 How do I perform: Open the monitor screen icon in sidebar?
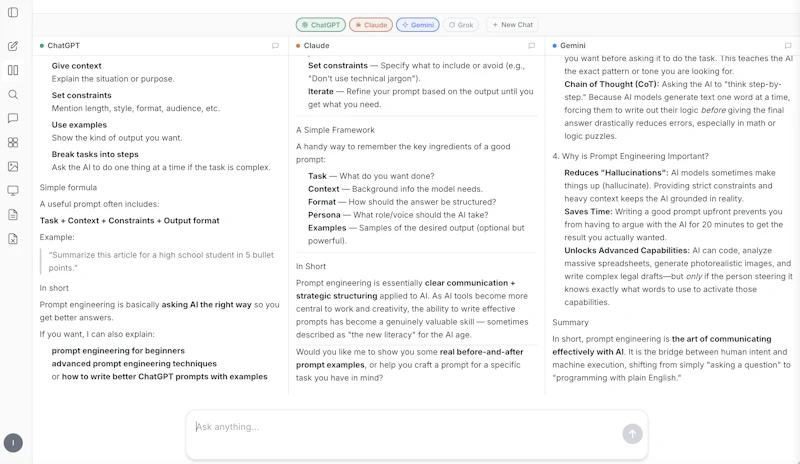13,190
